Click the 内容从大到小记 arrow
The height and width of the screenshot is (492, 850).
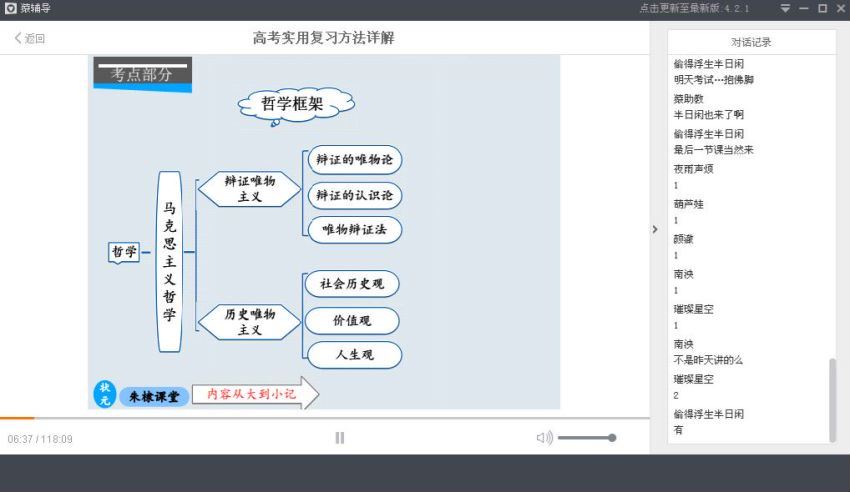tap(255, 393)
